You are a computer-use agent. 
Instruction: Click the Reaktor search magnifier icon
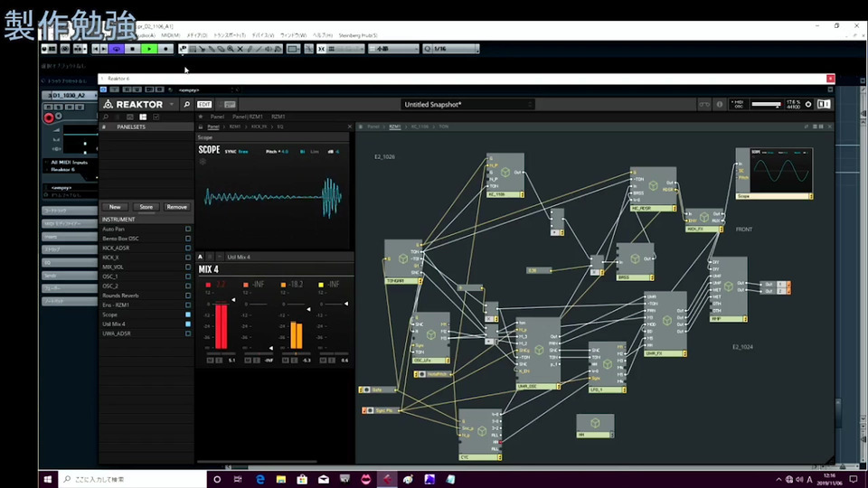pos(186,104)
